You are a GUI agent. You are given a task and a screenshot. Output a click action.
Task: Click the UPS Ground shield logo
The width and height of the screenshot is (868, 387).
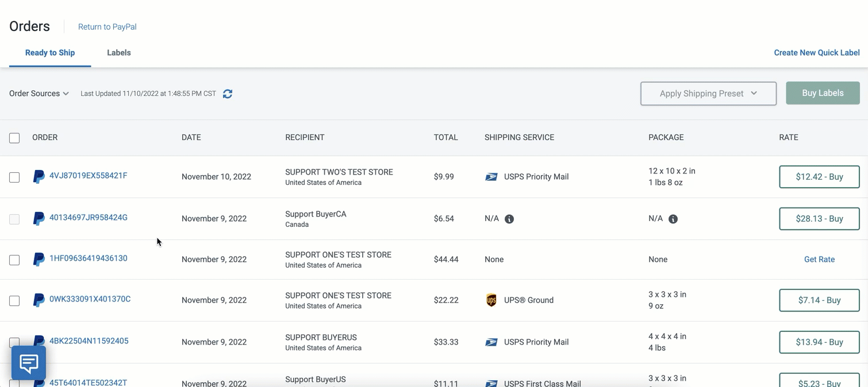[x=491, y=300]
